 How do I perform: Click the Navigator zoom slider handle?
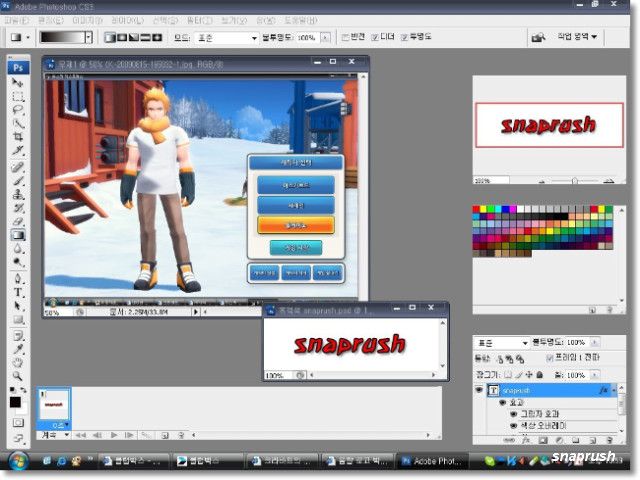pos(574,180)
